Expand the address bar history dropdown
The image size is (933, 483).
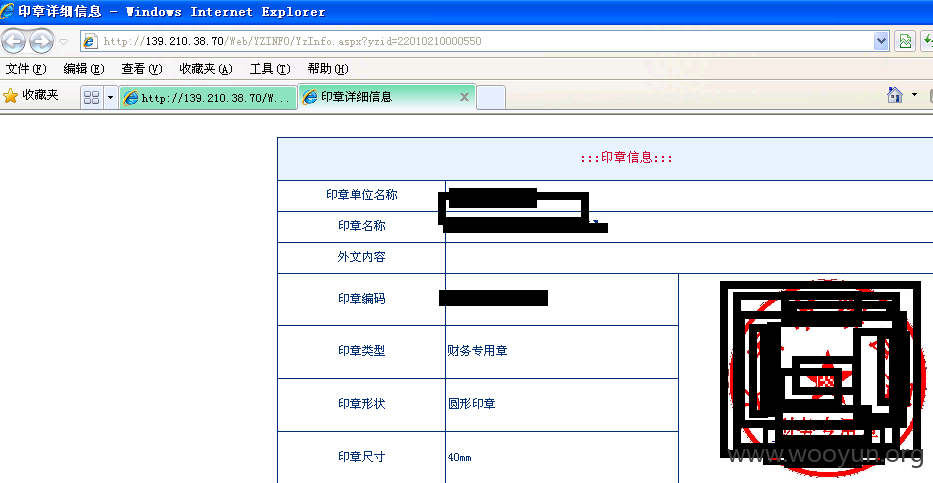click(x=881, y=41)
